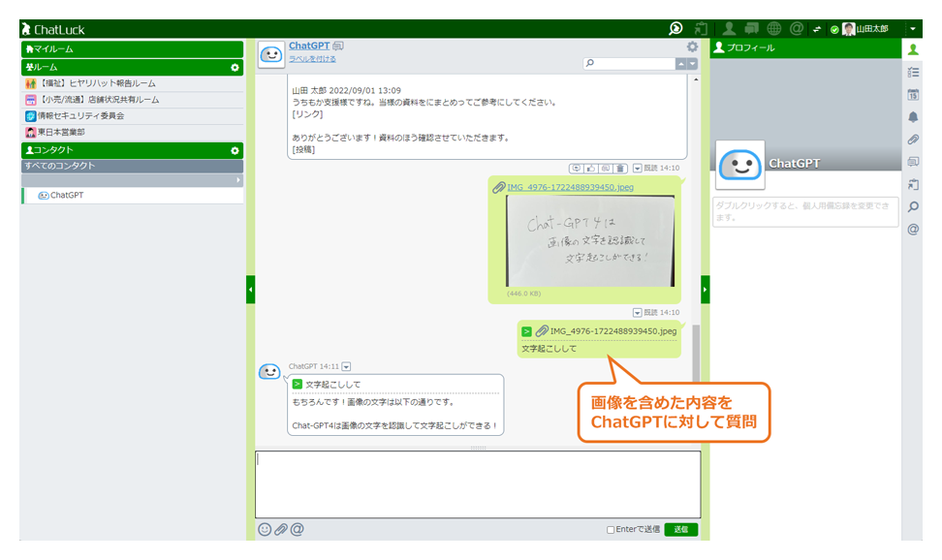Click the 送信 send button
Viewport: 942px width, 560px height.
681,529
